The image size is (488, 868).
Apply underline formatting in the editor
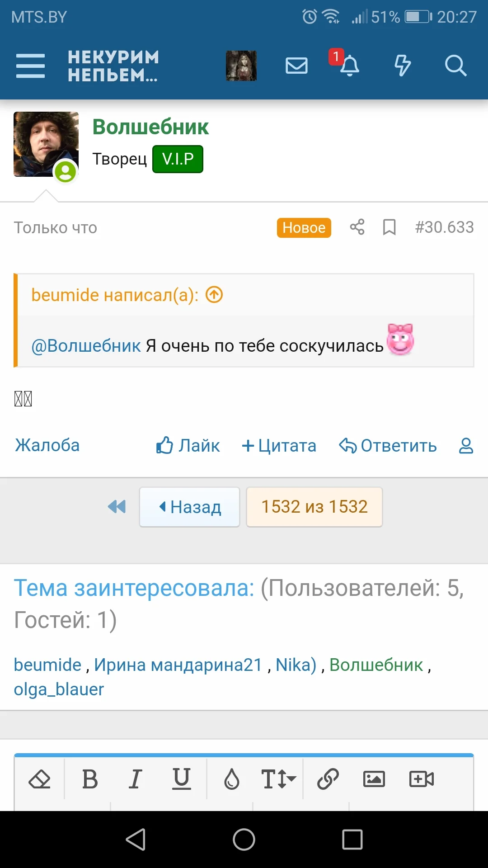[x=181, y=779]
